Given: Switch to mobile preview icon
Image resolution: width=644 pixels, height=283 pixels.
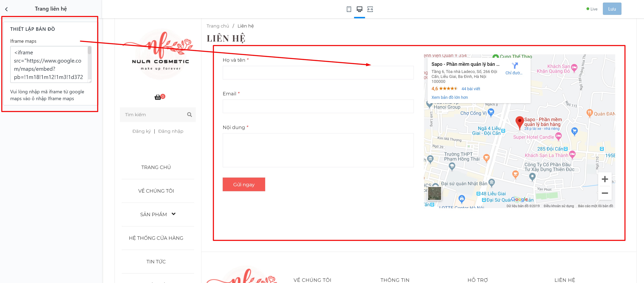Looking at the screenshot, I should coord(349,9).
